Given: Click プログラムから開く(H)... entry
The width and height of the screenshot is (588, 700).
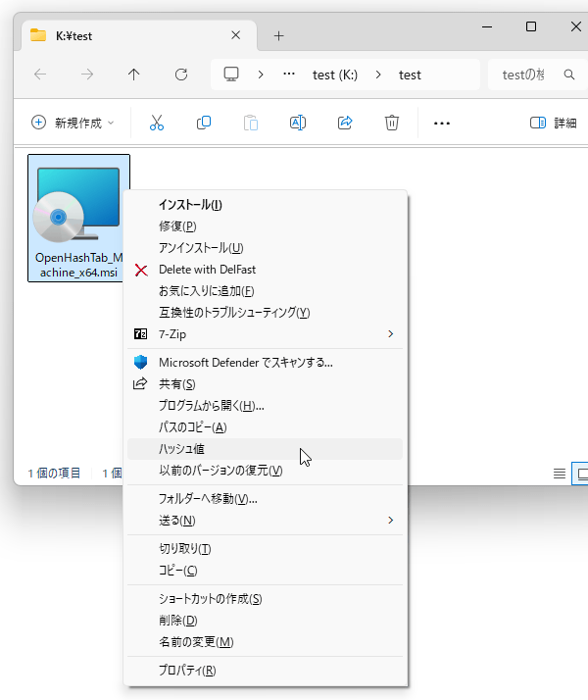Looking at the screenshot, I should pos(265,406).
